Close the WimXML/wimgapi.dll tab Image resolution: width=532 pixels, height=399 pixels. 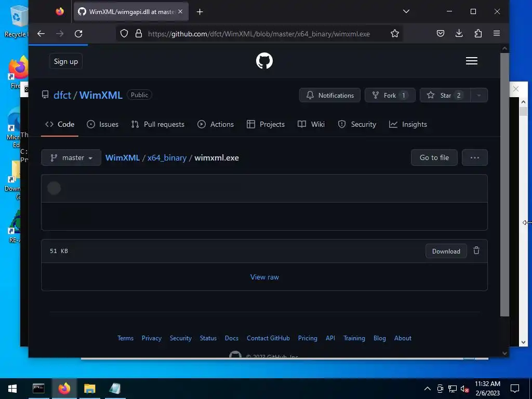(x=180, y=11)
